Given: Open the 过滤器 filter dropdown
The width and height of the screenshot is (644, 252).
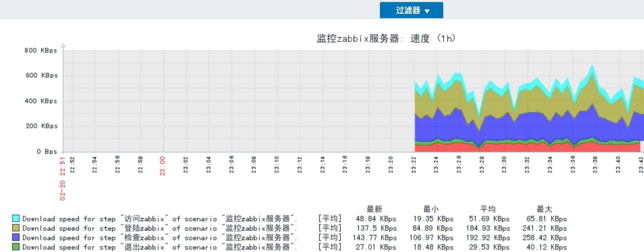Looking at the screenshot, I should click(x=411, y=10).
